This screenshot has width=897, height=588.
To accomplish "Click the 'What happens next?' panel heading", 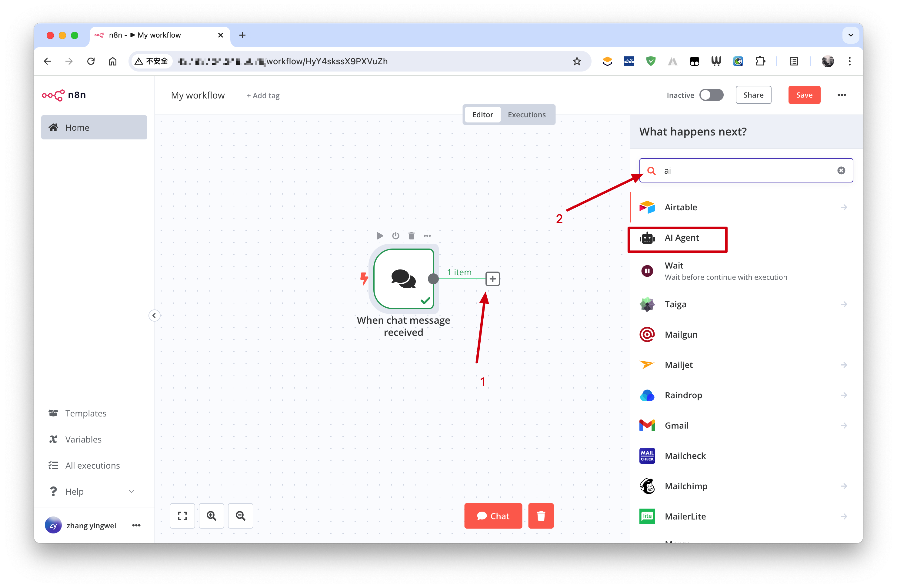I will (x=693, y=132).
